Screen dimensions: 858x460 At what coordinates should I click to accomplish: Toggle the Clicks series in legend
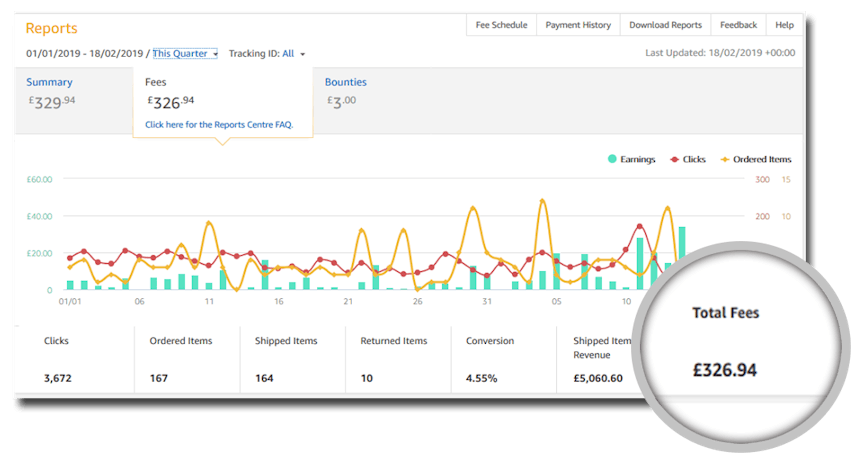tap(675, 159)
